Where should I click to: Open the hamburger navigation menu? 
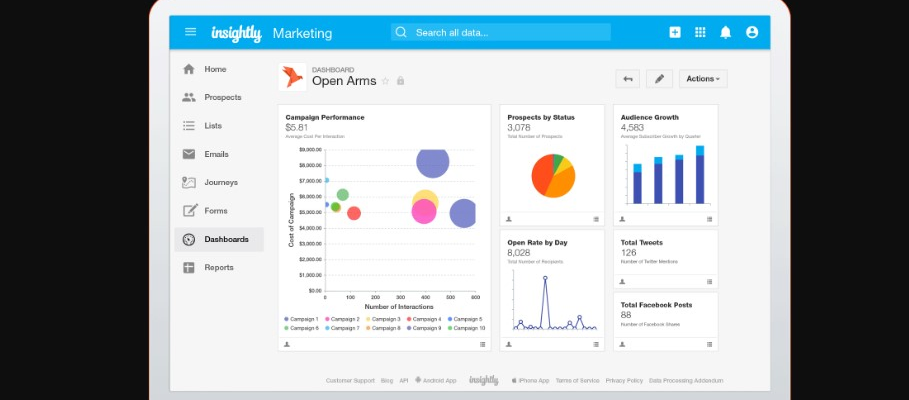(x=190, y=32)
